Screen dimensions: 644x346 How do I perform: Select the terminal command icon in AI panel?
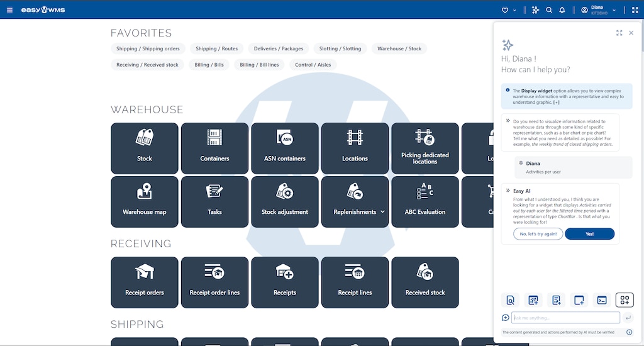[x=602, y=300]
